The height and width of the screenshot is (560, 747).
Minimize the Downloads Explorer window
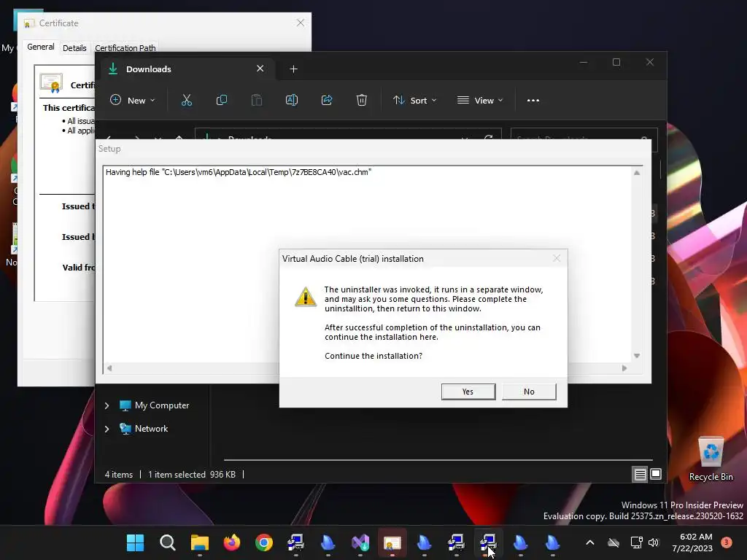pyautogui.click(x=584, y=63)
